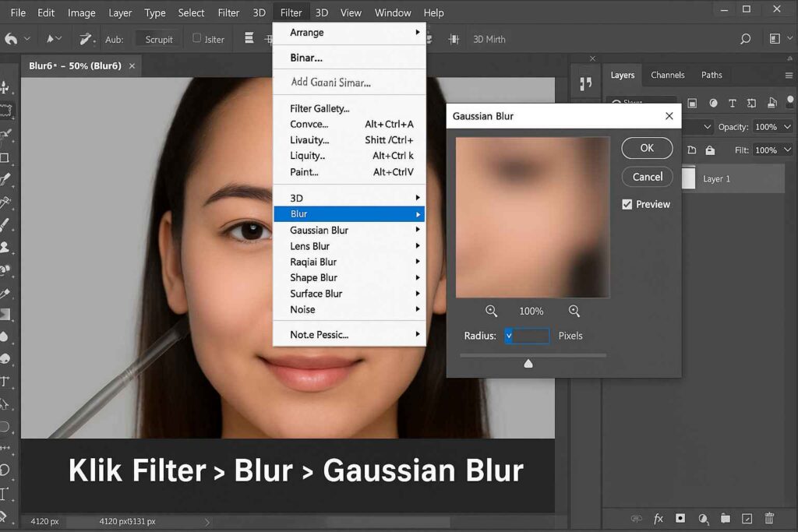Create a new group folder icon
Screen dimensions: 798x532
pyautogui.click(x=726, y=518)
